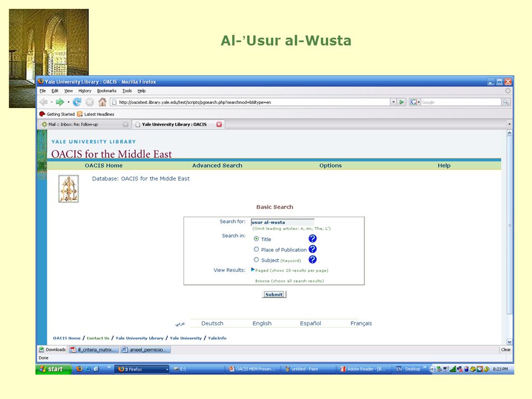The height and width of the screenshot is (399, 532).
Task: Choose Paged results view option
Action: [x=291, y=270]
